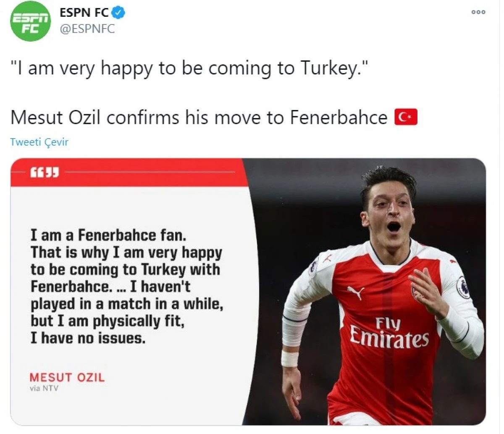The height and width of the screenshot is (434, 504).
Task: Click the @ESPNFC handle
Action: pyautogui.click(x=87, y=29)
